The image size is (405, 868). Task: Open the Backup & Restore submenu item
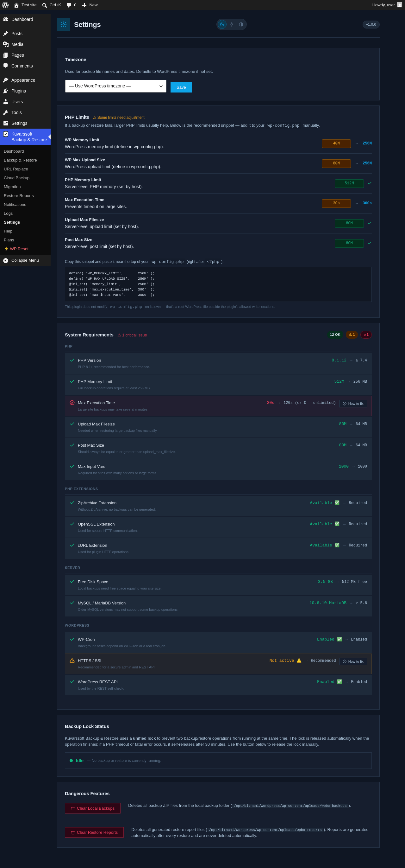(x=20, y=160)
